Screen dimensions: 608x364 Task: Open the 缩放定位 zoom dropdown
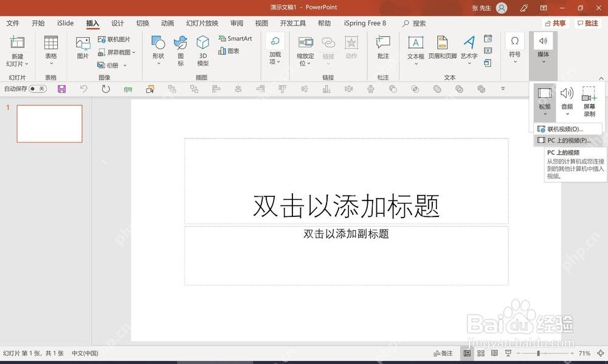(305, 51)
